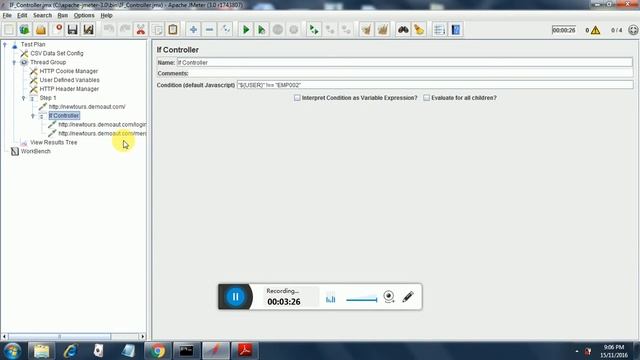
Task: Click the Save As icon
Action: click(89, 29)
